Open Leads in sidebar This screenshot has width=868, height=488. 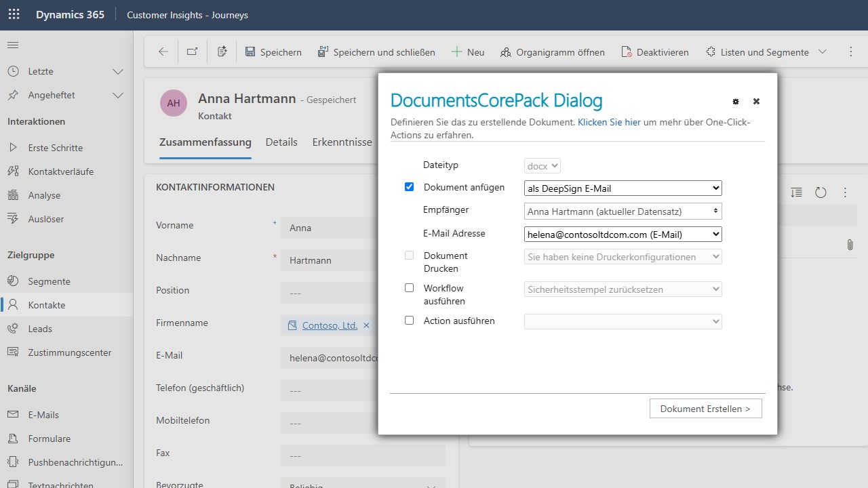click(x=66, y=329)
